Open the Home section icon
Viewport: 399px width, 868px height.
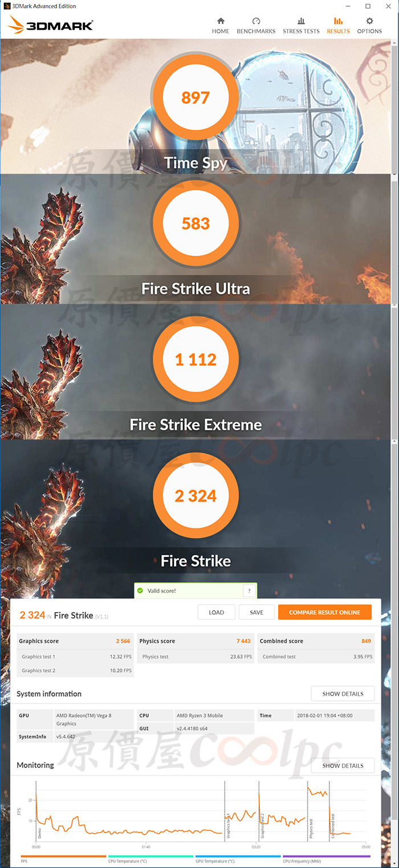click(221, 21)
